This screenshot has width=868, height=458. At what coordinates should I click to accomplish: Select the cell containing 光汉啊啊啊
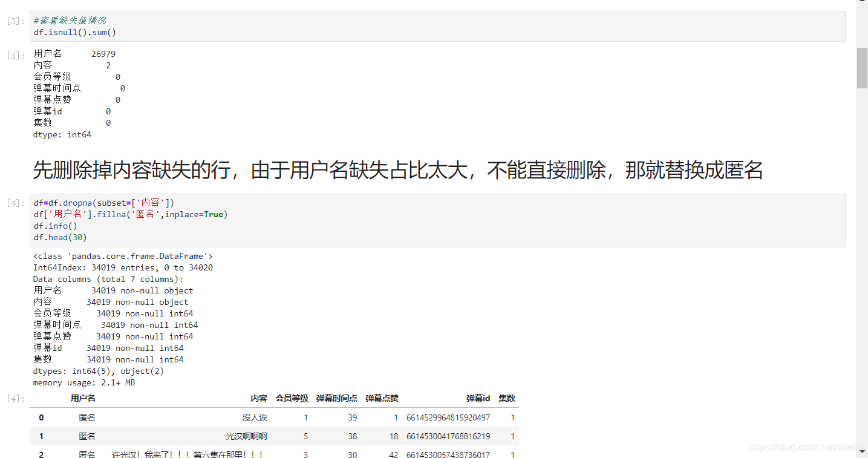tap(247, 436)
